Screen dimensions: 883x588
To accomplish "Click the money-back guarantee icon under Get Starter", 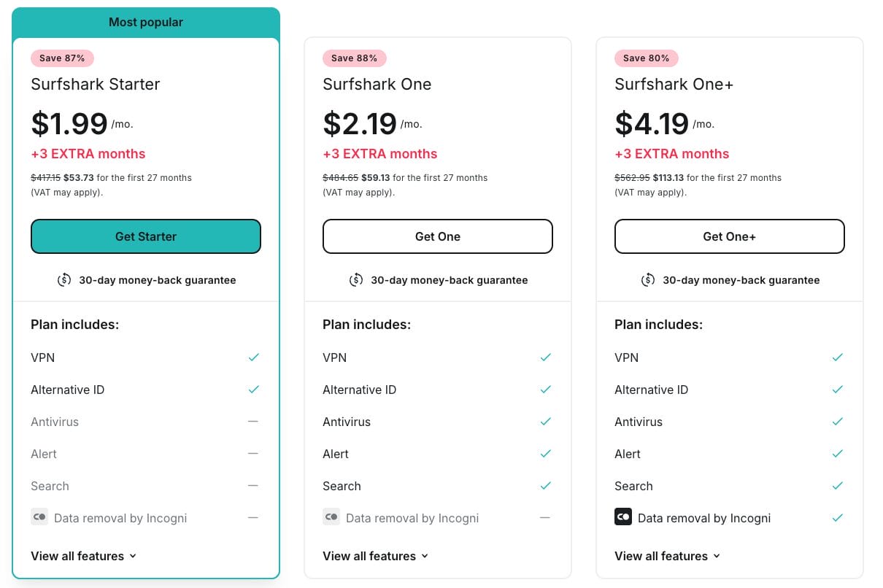I will coord(64,279).
